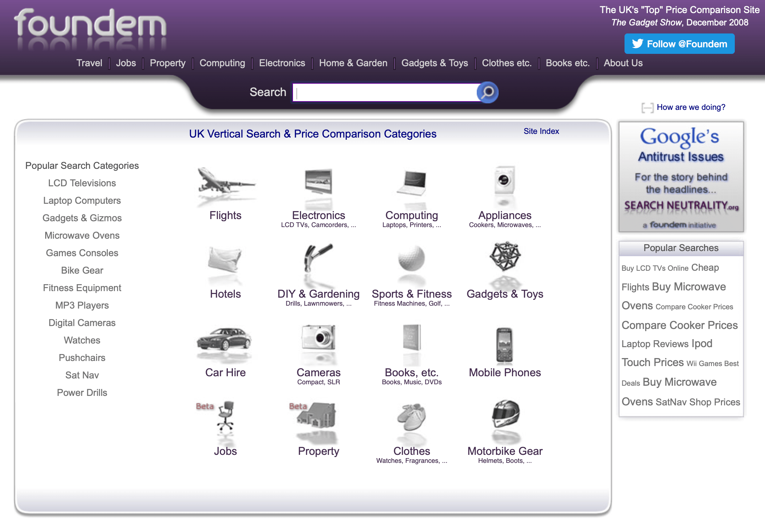Click the feedback icon beside How are we doing
This screenshot has height=532, width=765.
tap(647, 108)
